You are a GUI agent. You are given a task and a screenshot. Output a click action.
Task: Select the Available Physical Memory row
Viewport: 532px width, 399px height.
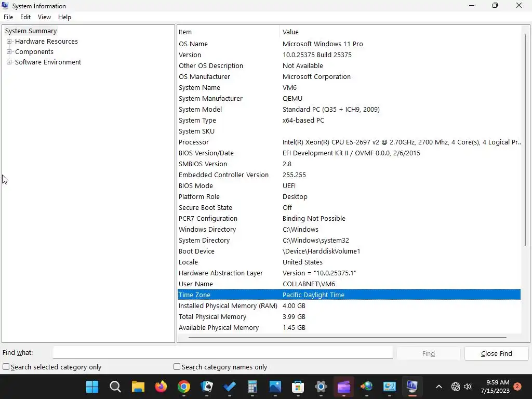point(349,327)
